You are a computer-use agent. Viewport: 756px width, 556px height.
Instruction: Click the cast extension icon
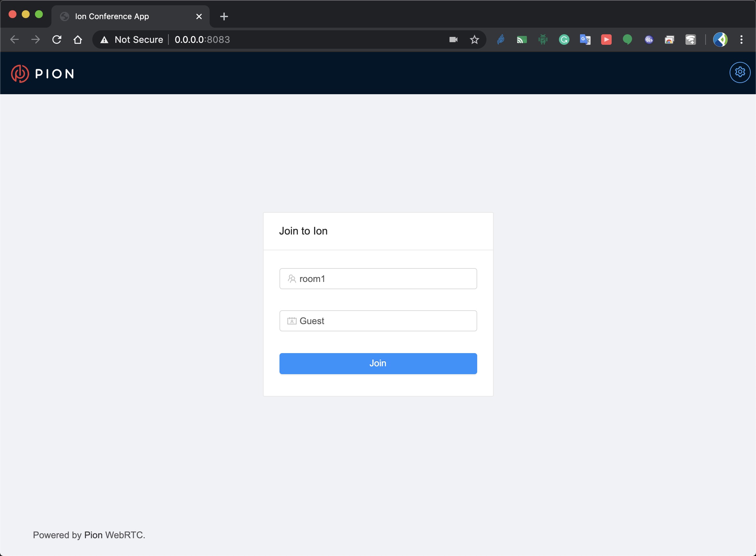pos(522,40)
